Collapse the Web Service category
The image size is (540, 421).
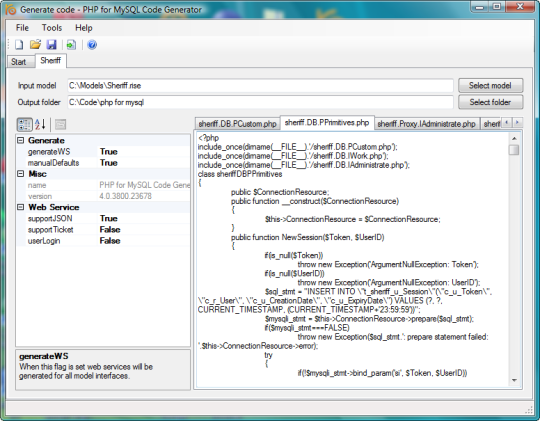21,207
